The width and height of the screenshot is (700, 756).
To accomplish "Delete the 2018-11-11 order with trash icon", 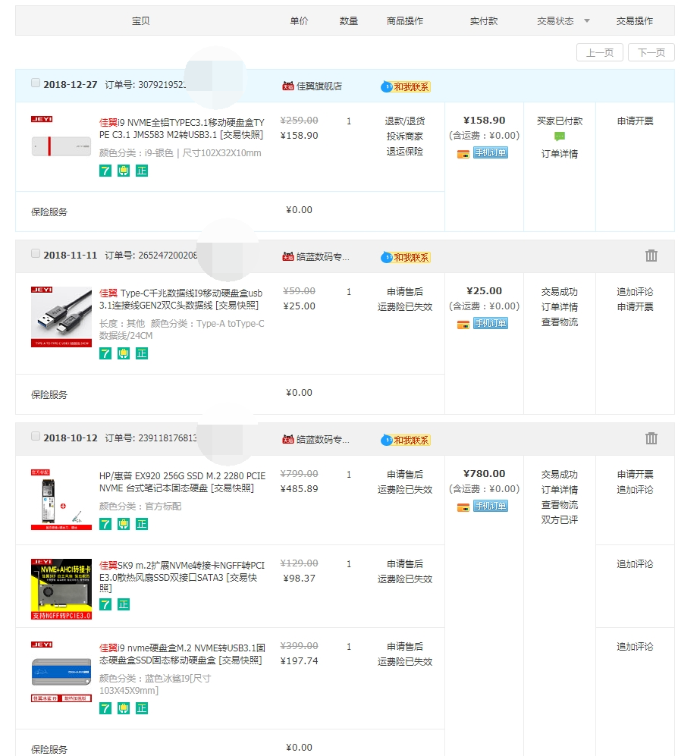I will click(651, 256).
